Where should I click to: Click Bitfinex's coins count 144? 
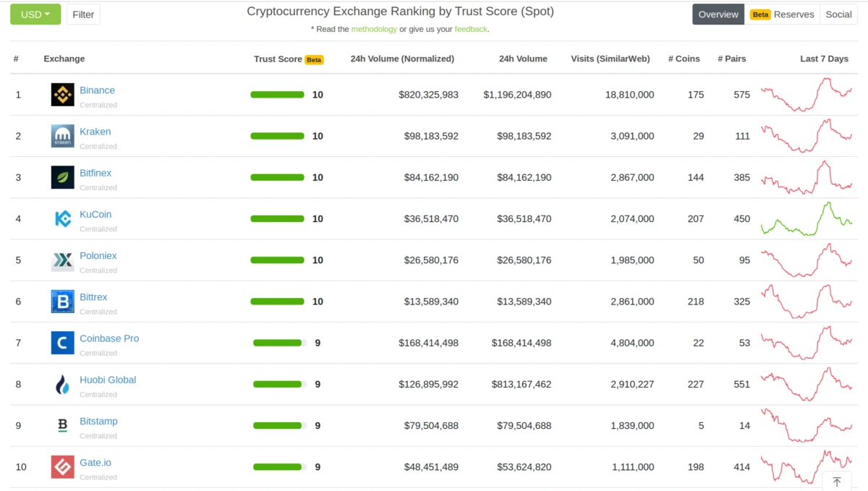click(695, 177)
